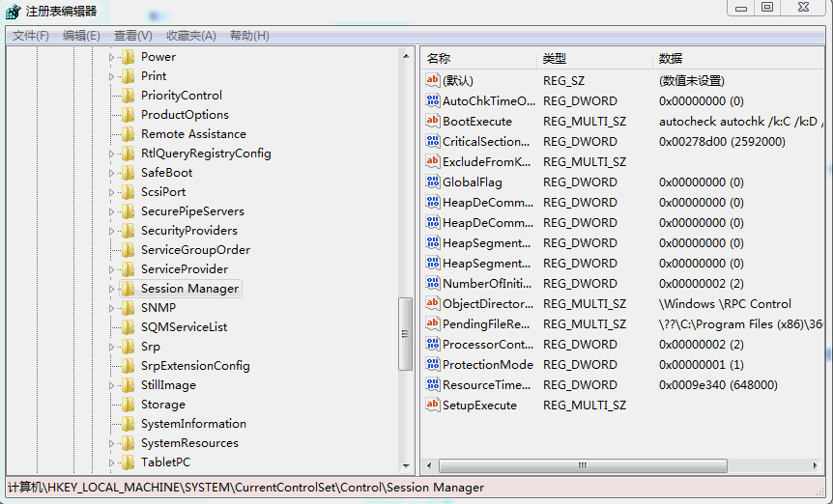Click the DWORD icon beside ResourceTime...
833x504 pixels.
tap(432, 384)
